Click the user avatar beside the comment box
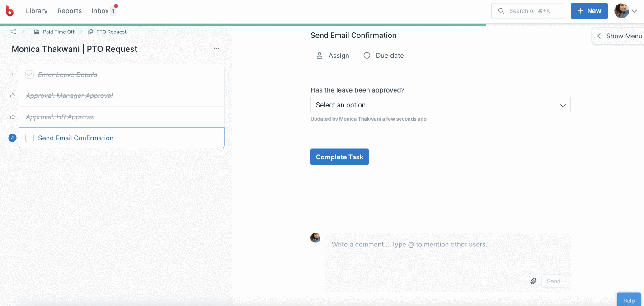Viewport: 644px width, 306px height. point(315,238)
